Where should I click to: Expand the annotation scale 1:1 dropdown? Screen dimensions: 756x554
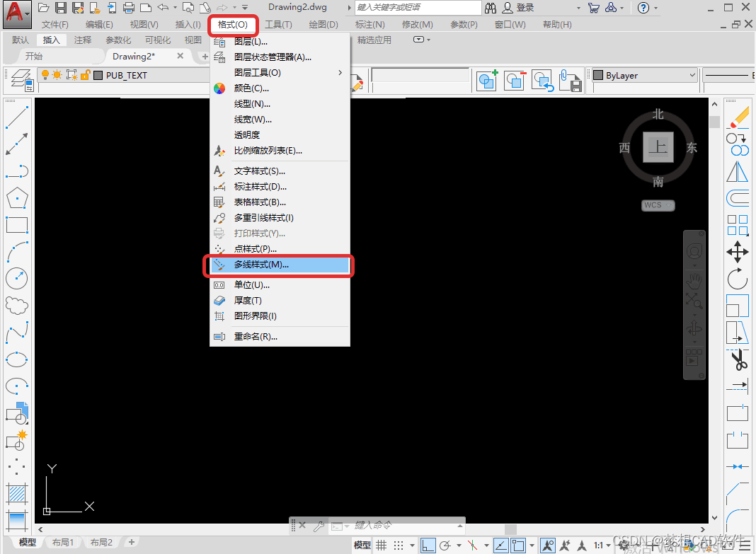click(x=609, y=546)
